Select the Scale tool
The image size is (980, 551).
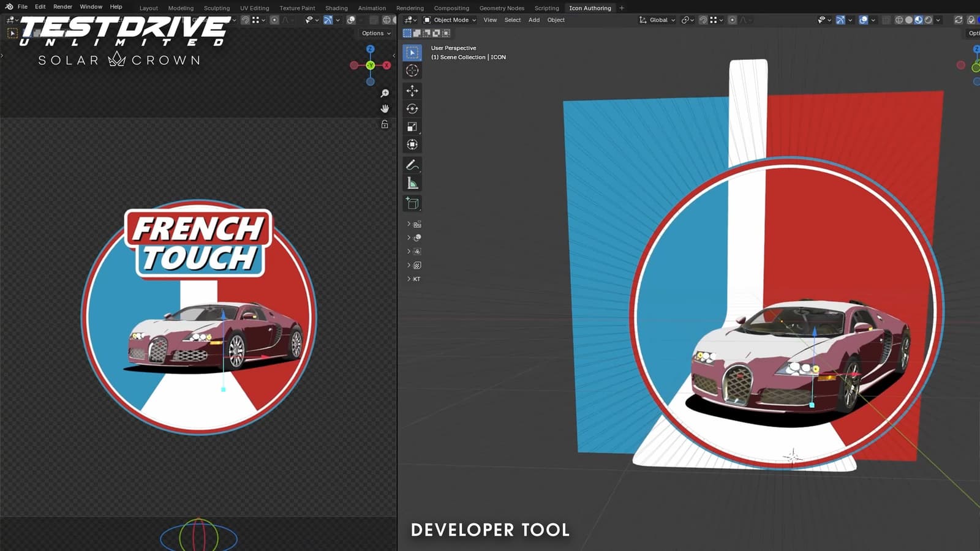pyautogui.click(x=412, y=127)
